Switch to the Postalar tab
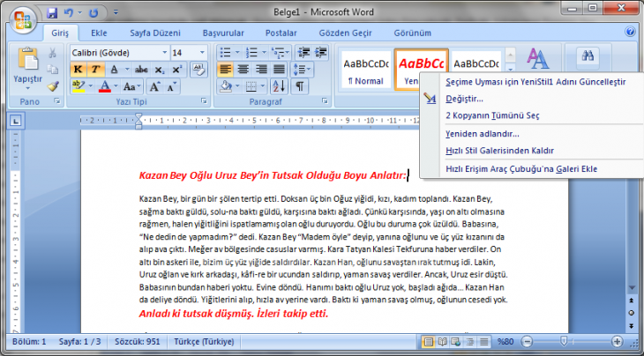 (x=281, y=33)
